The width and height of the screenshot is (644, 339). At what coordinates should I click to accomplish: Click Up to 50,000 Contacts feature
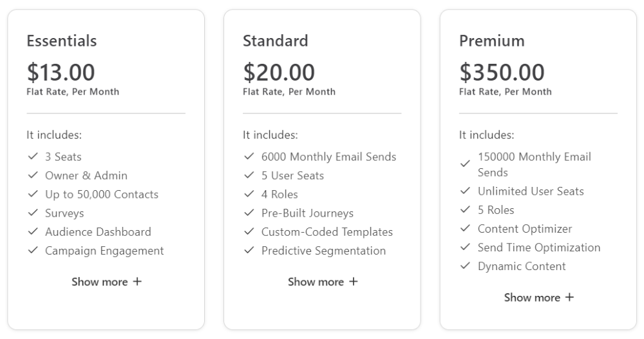102,194
